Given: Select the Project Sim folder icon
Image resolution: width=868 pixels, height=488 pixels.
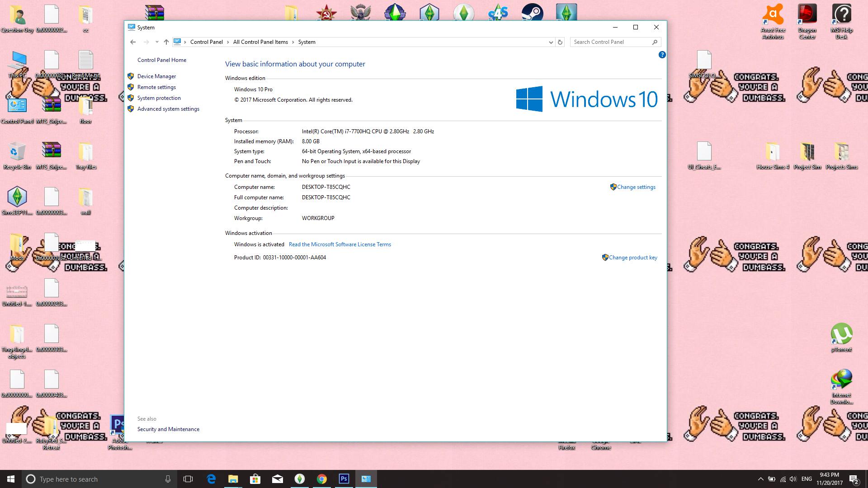Looking at the screenshot, I should 807,156.
